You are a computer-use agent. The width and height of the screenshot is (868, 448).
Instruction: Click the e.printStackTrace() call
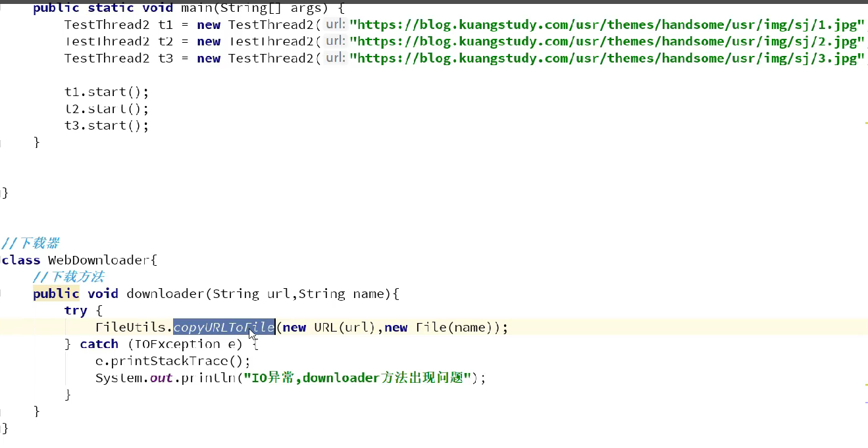point(173,361)
